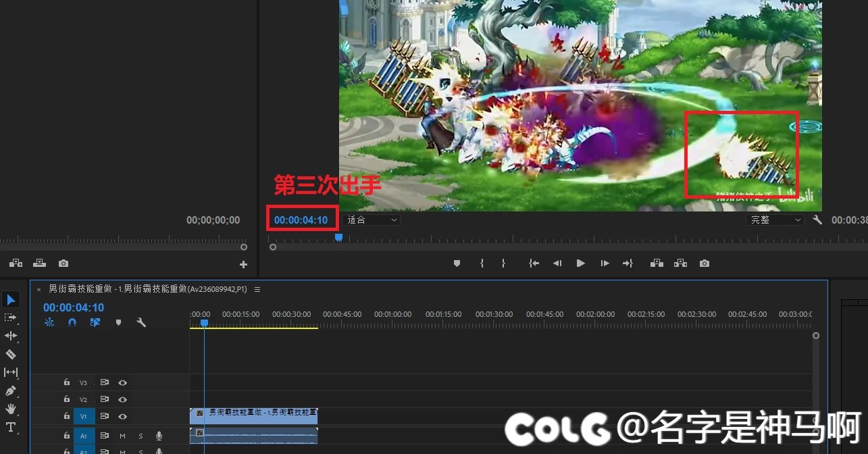Select the Type tool
The width and height of the screenshot is (868, 454).
point(11,427)
